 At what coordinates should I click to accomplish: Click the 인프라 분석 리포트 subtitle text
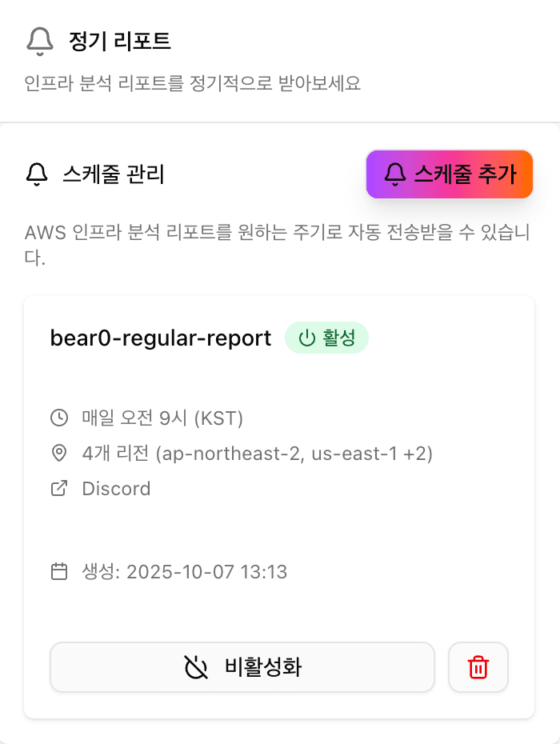192,83
